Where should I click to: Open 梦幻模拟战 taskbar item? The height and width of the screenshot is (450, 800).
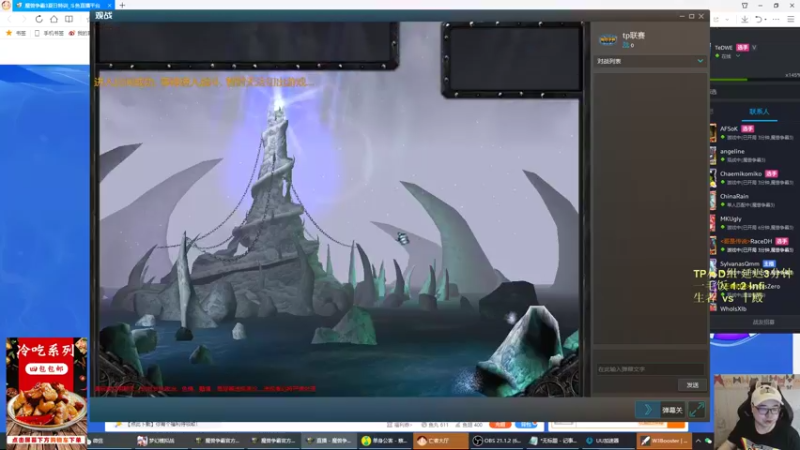(x=160, y=440)
